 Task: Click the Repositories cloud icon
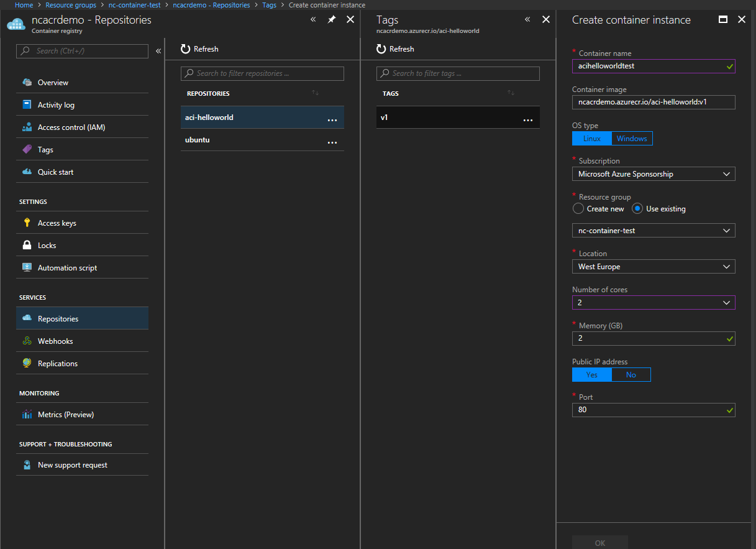coord(27,319)
